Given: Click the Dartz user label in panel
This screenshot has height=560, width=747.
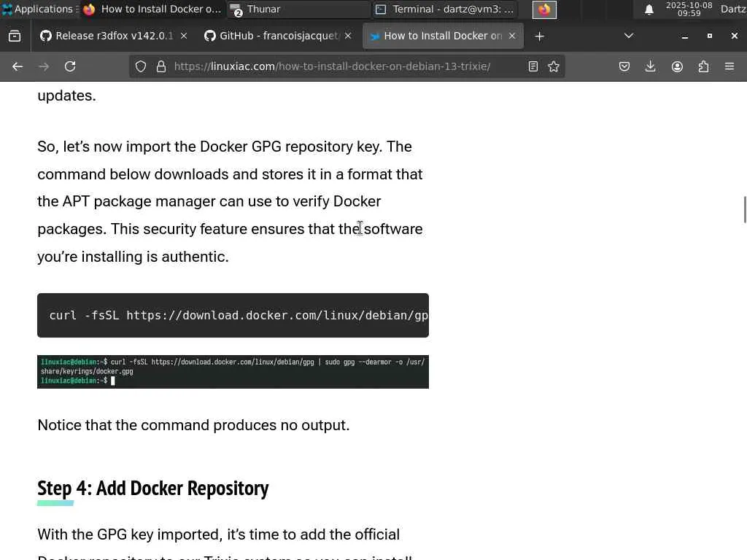Looking at the screenshot, I should click(x=733, y=9).
